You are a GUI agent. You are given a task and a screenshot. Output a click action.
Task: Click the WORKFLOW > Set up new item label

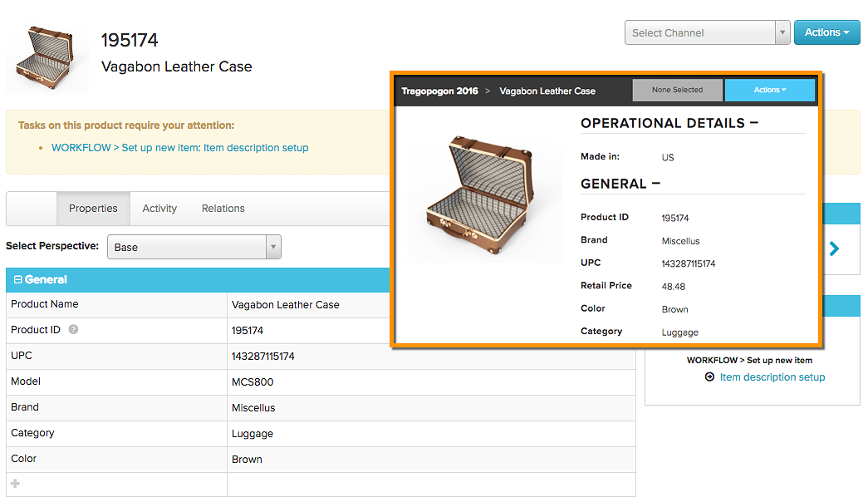coord(749,360)
